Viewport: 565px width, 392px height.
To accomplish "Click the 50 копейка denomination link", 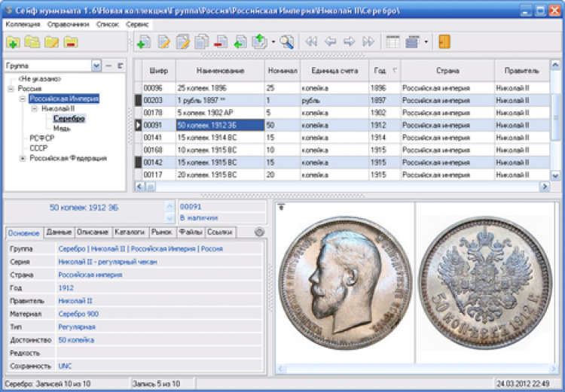I will [x=76, y=340].
